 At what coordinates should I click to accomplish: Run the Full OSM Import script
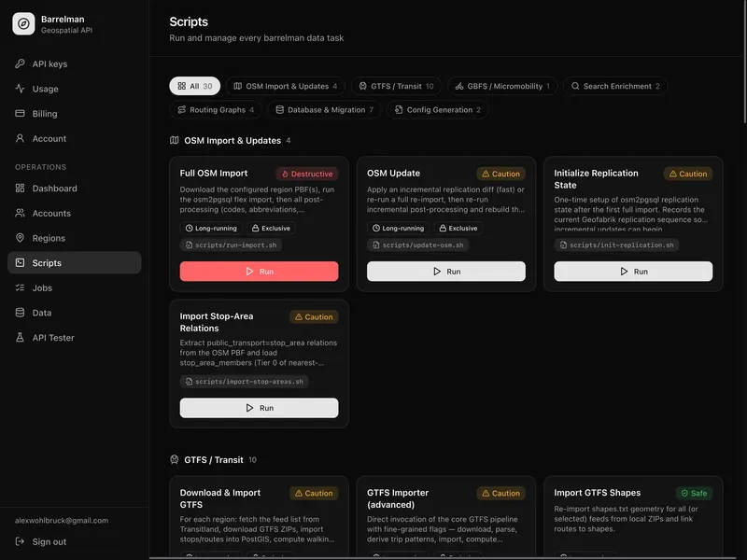point(260,272)
